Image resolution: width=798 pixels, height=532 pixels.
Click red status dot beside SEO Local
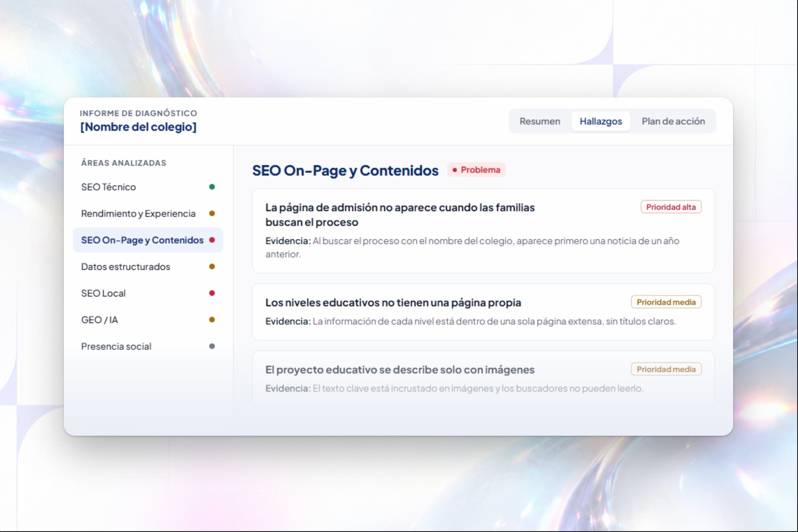click(212, 293)
